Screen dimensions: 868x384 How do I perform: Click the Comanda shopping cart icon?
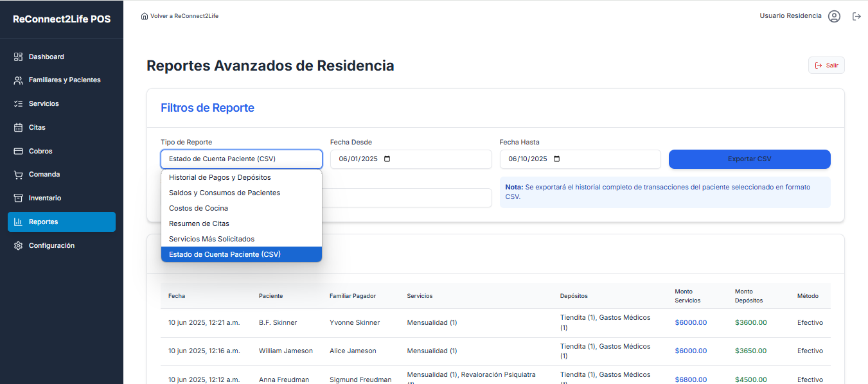point(18,175)
